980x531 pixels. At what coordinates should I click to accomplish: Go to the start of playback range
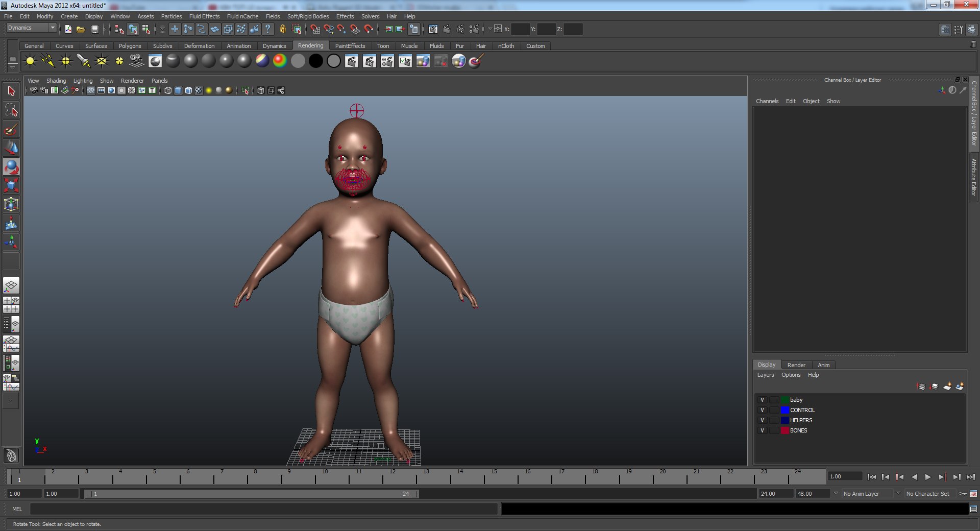872,477
